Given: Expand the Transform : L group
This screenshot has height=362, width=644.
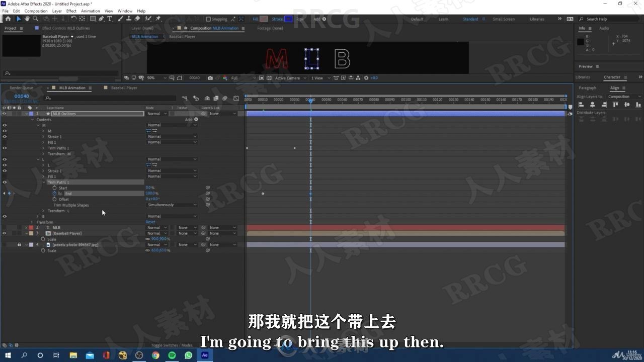Looking at the screenshot, I should click(x=43, y=211).
